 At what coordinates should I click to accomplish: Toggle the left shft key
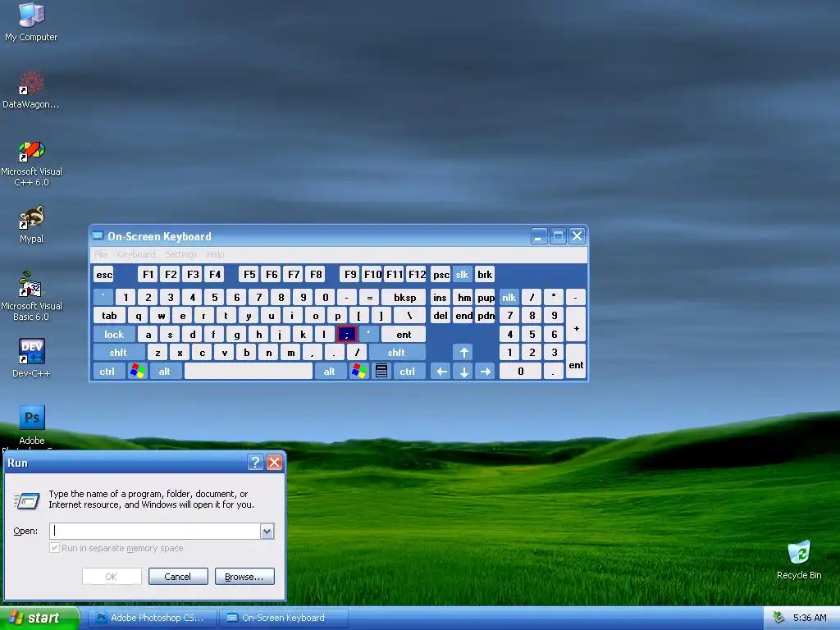point(118,353)
